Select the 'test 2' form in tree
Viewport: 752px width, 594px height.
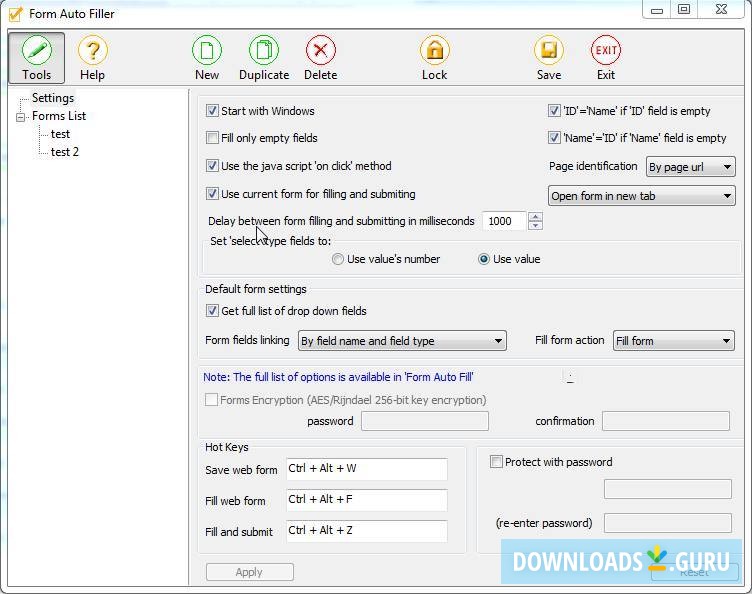(x=65, y=152)
